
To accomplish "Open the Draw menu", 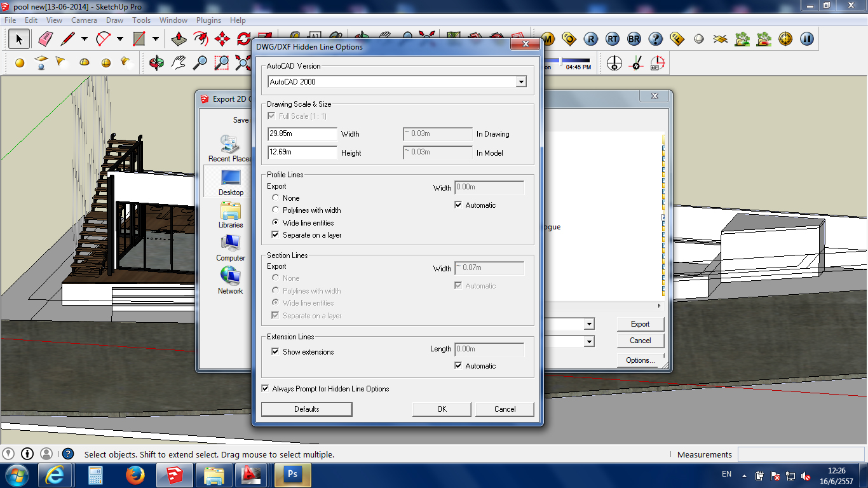I will coord(114,20).
